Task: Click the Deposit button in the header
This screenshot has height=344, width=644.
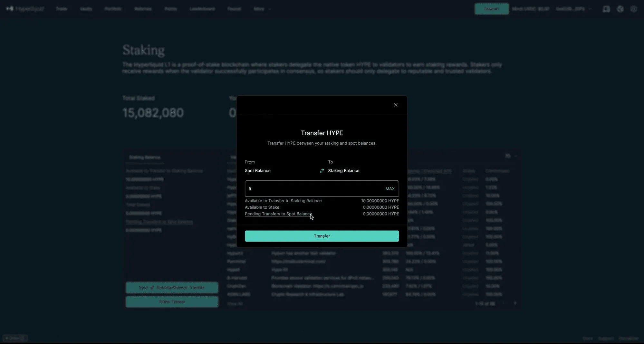Action: pos(492,9)
